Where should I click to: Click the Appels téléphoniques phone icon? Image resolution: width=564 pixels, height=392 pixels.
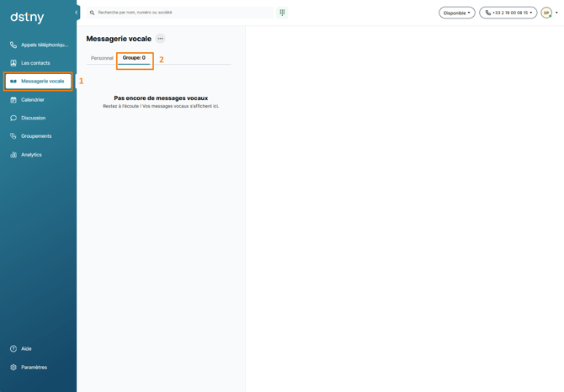coord(13,45)
